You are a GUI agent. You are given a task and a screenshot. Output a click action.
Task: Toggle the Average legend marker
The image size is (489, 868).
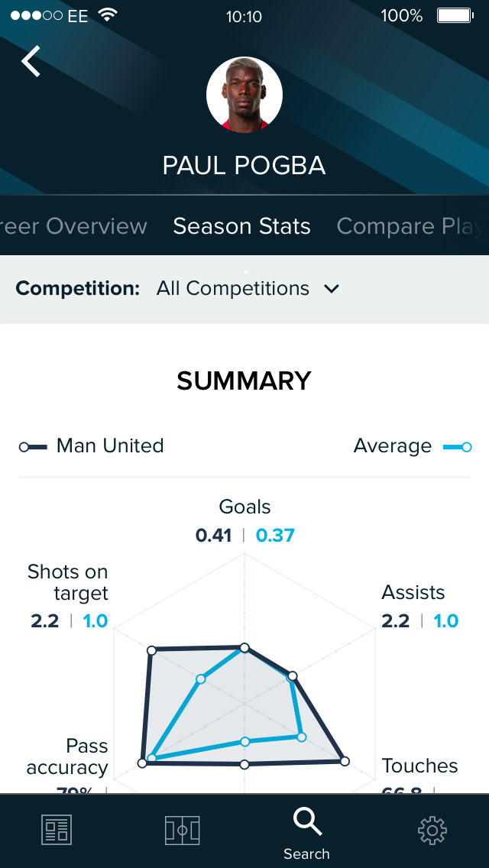(458, 446)
